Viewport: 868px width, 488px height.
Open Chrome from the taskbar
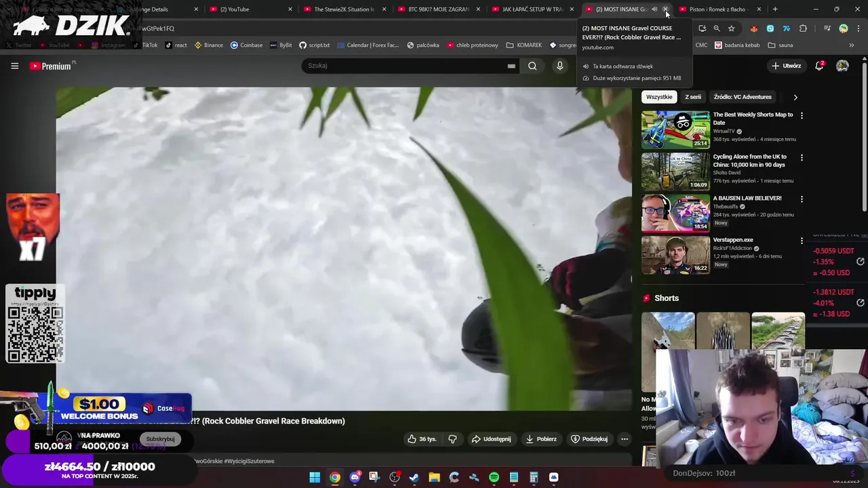(x=335, y=477)
